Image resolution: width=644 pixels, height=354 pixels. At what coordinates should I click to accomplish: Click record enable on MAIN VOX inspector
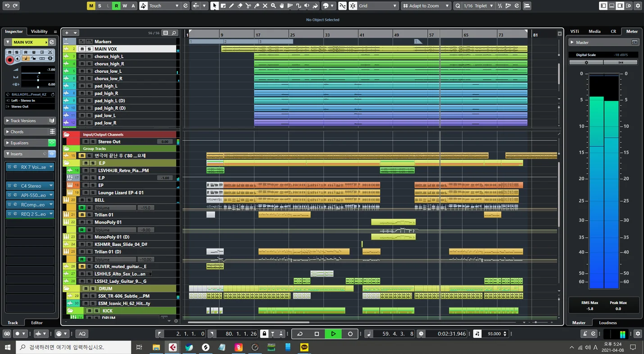point(9,59)
